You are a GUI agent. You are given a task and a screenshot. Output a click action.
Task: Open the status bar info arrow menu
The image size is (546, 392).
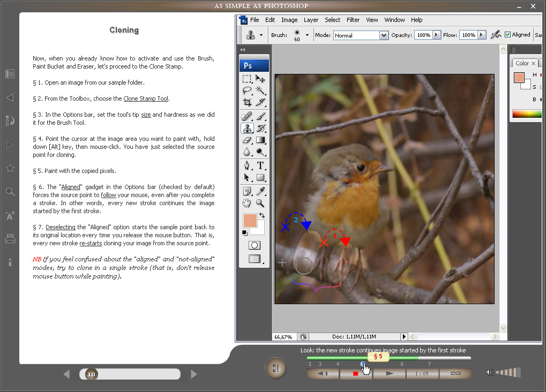point(404,337)
